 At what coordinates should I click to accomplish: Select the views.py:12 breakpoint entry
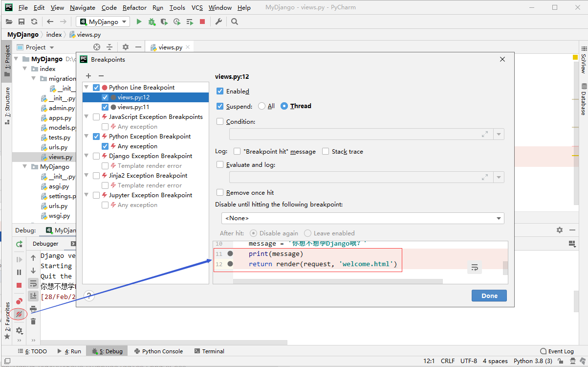[x=146, y=97]
